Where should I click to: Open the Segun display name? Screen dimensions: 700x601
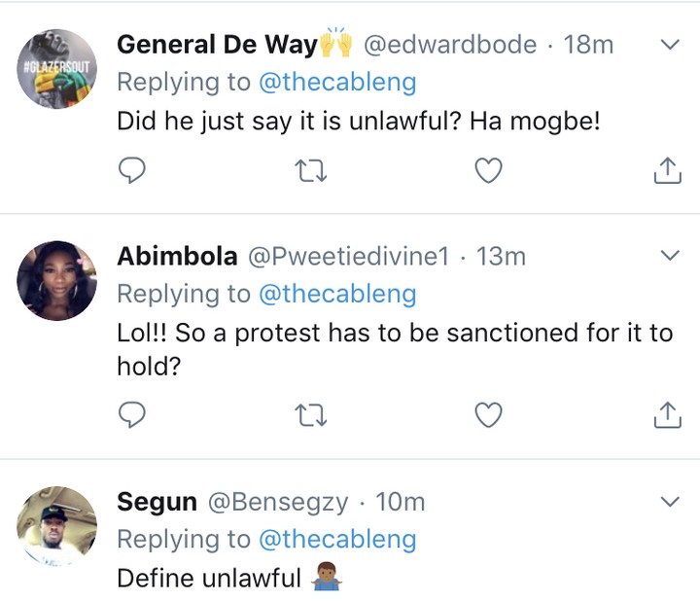pos(157,502)
